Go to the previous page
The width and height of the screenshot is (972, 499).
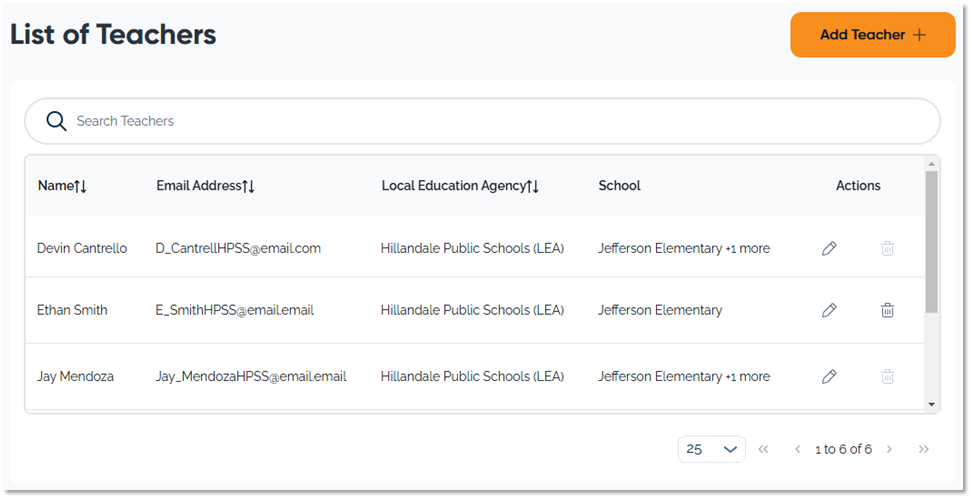tap(798, 449)
